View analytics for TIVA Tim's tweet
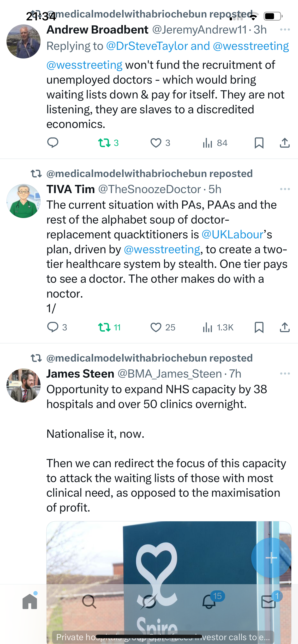Viewport: 298px width, 644px height. (208, 327)
